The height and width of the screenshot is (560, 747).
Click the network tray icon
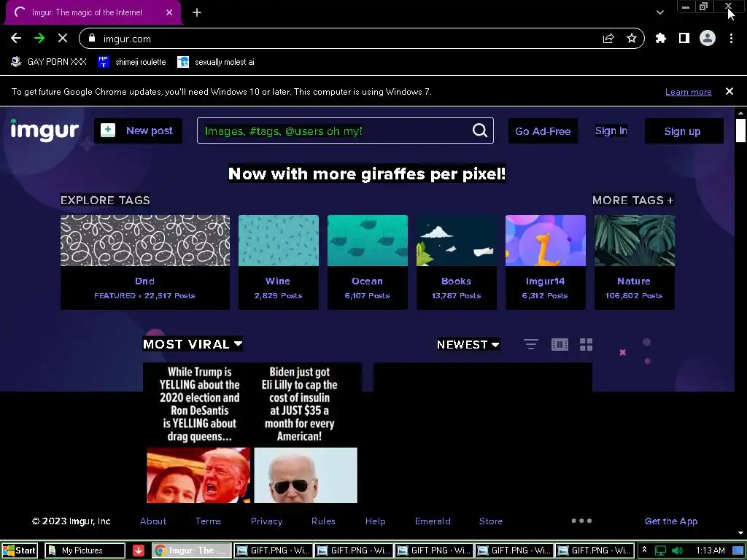click(660, 551)
